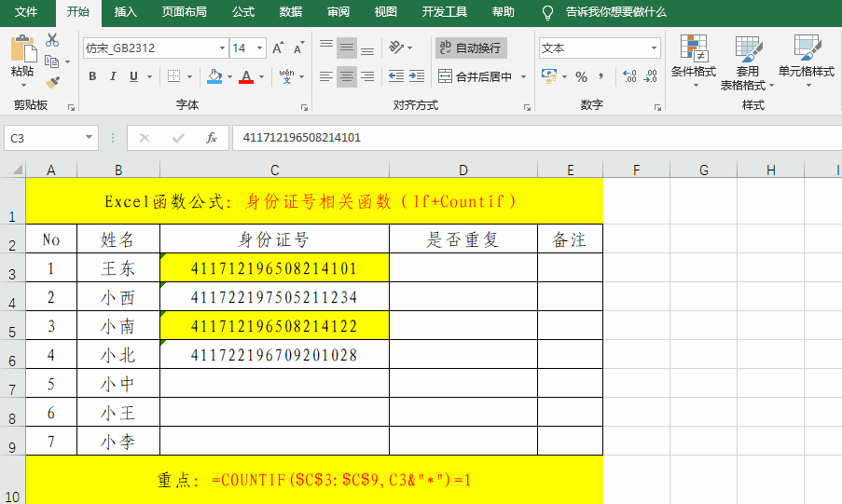
Task: Click the 粘贴 (Paste) button
Action: (22, 58)
